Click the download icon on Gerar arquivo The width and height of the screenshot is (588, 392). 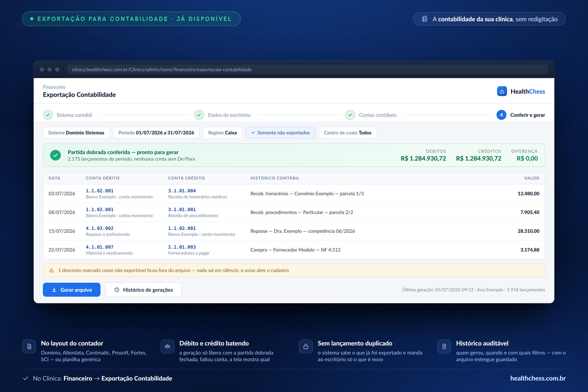(x=54, y=290)
